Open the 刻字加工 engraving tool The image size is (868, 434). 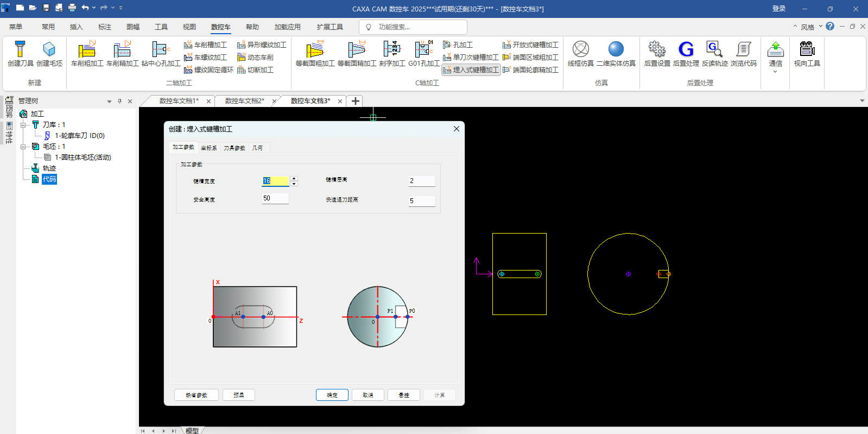click(x=391, y=49)
